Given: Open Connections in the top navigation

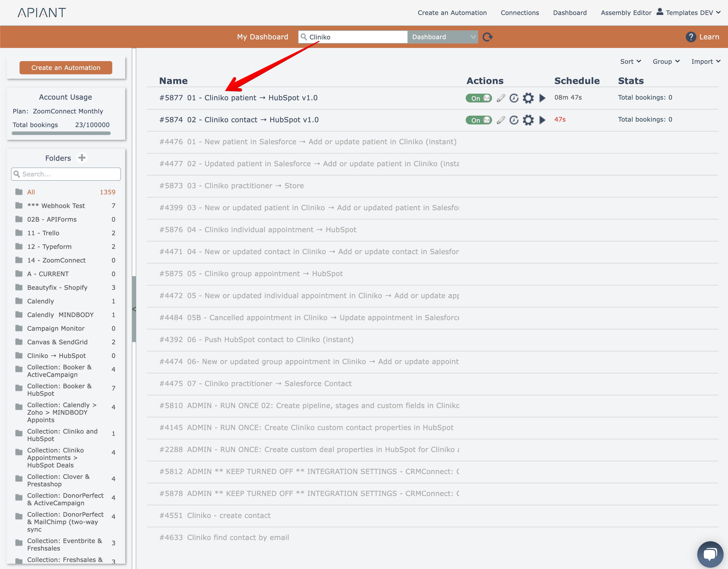Looking at the screenshot, I should [520, 13].
